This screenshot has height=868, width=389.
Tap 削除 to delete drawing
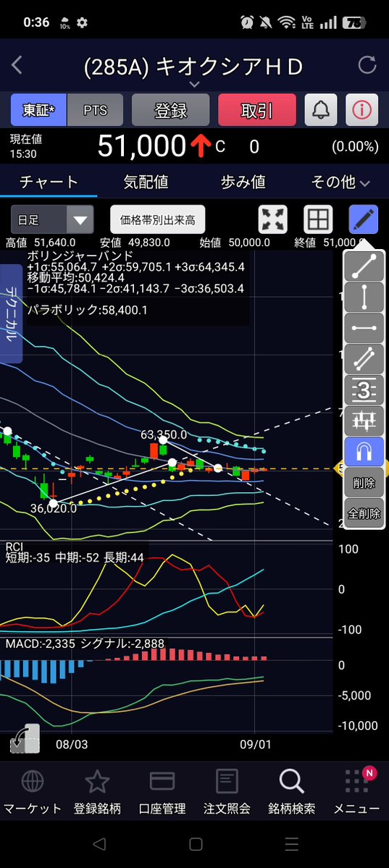pos(364,483)
